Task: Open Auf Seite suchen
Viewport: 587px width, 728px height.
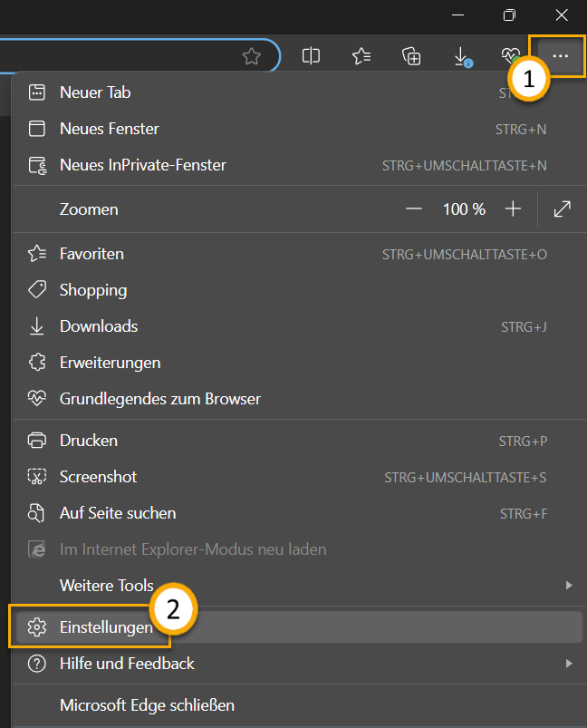Action: coord(118,513)
